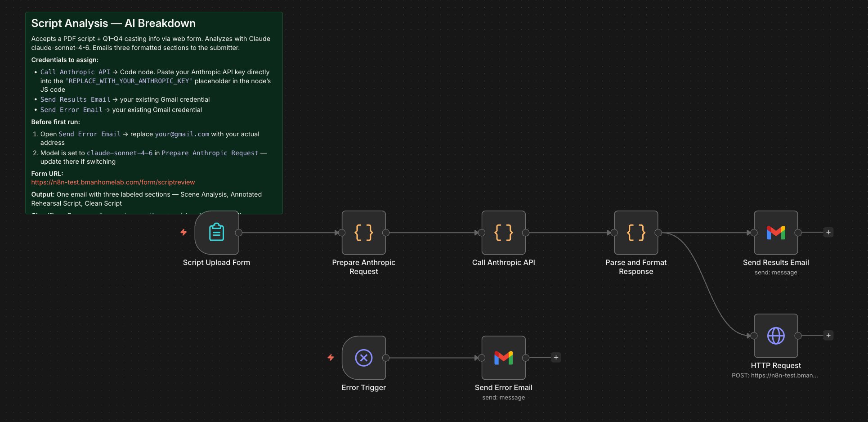This screenshot has height=422, width=868.
Task: Click the Send Results Email label
Action: tap(776, 262)
